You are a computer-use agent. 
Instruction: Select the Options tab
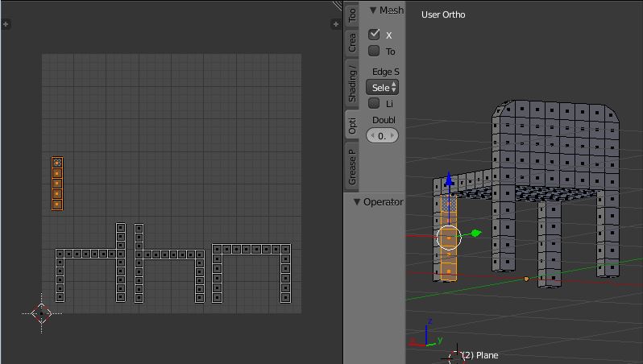point(352,125)
